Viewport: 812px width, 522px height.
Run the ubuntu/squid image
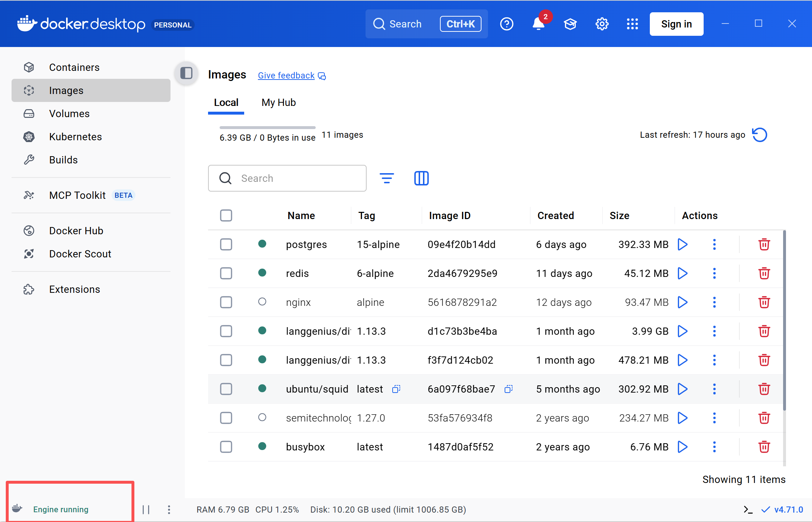click(x=682, y=389)
